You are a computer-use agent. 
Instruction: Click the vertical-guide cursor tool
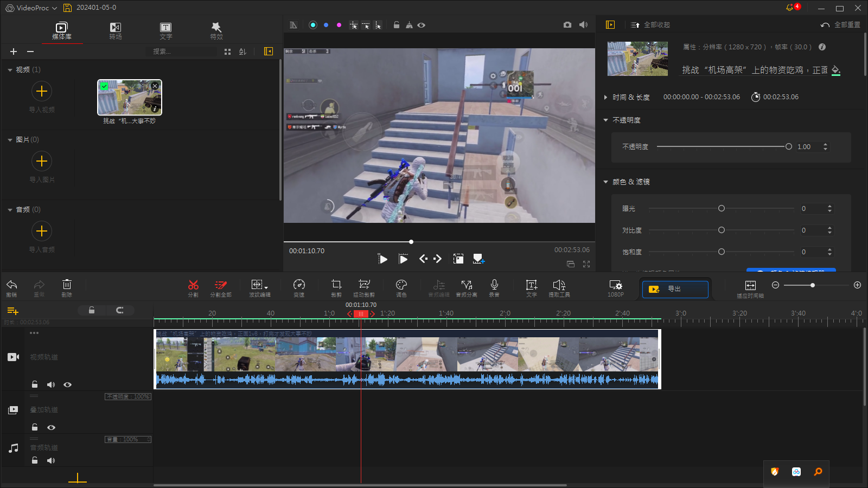(x=378, y=25)
